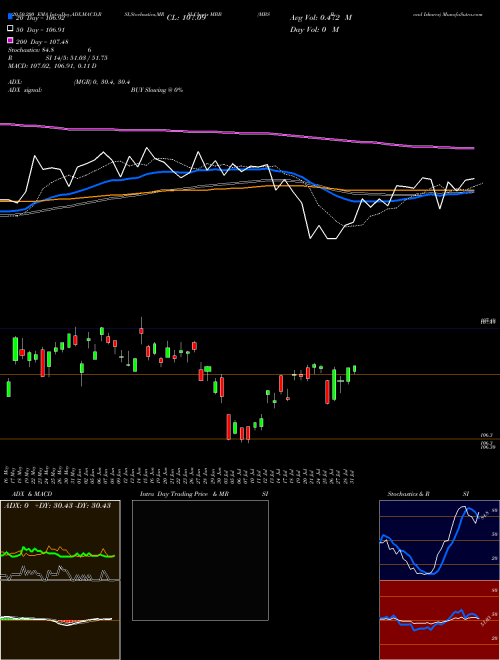Viewport: 500px width, 660px height.
Task: Click the 'ADX: 0 +DY: 30.43 -DY: 30.43' header
Action: point(57,506)
